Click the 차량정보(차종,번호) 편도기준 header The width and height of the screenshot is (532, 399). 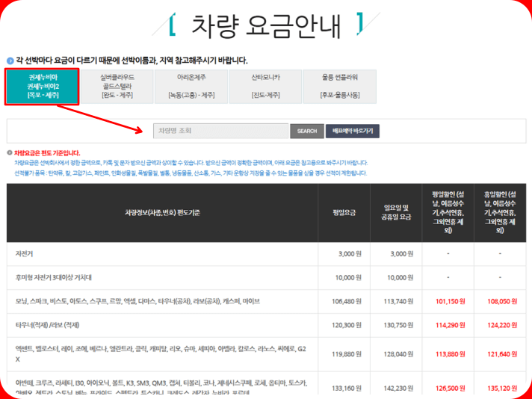tap(162, 213)
